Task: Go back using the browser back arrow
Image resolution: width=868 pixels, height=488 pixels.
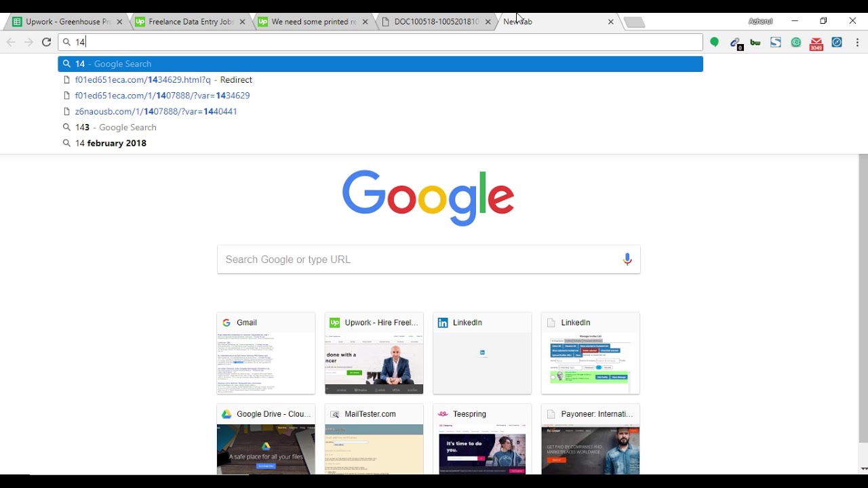Action: 11,42
